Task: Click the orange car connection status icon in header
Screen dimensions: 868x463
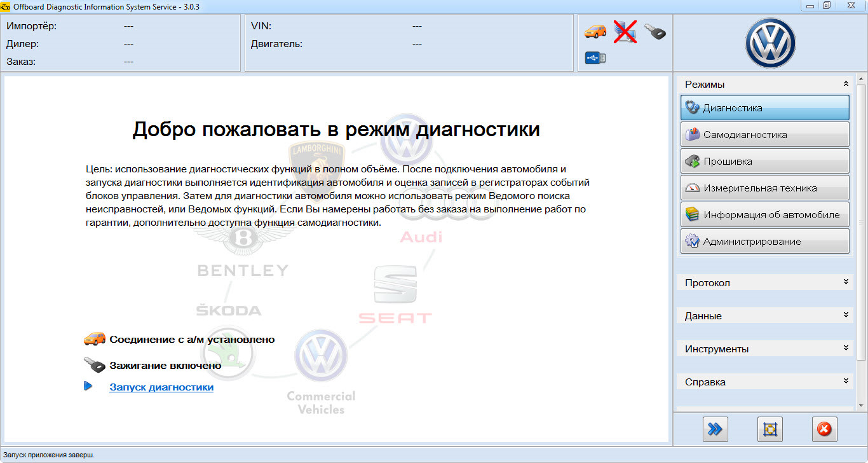Action: [x=595, y=31]
